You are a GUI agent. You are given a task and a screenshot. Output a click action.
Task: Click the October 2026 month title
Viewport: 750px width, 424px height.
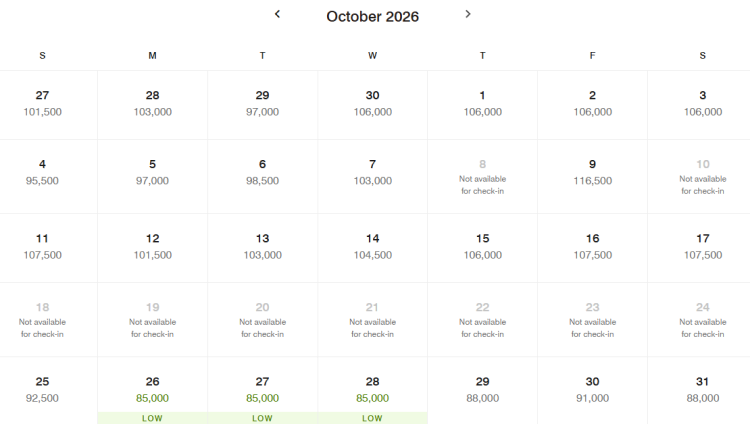(372, 16)
